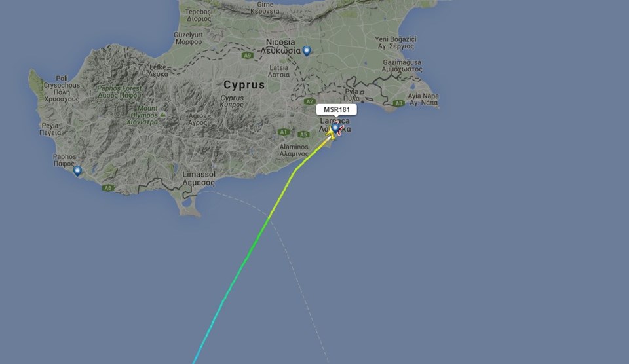Click the A6 highway shield near Paphos

tap(107, 188)
